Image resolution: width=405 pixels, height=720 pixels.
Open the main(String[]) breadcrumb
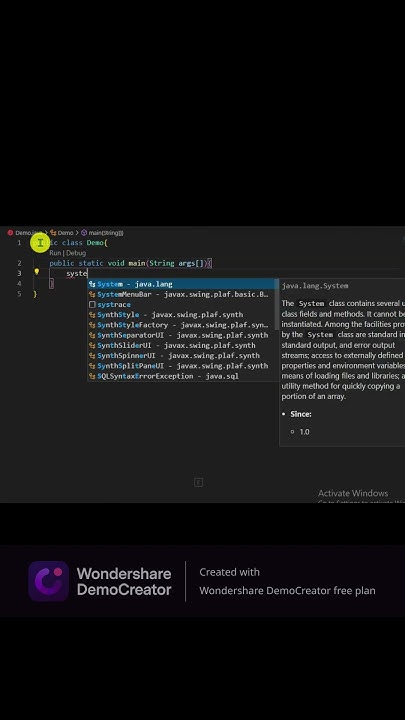[106, 233]
